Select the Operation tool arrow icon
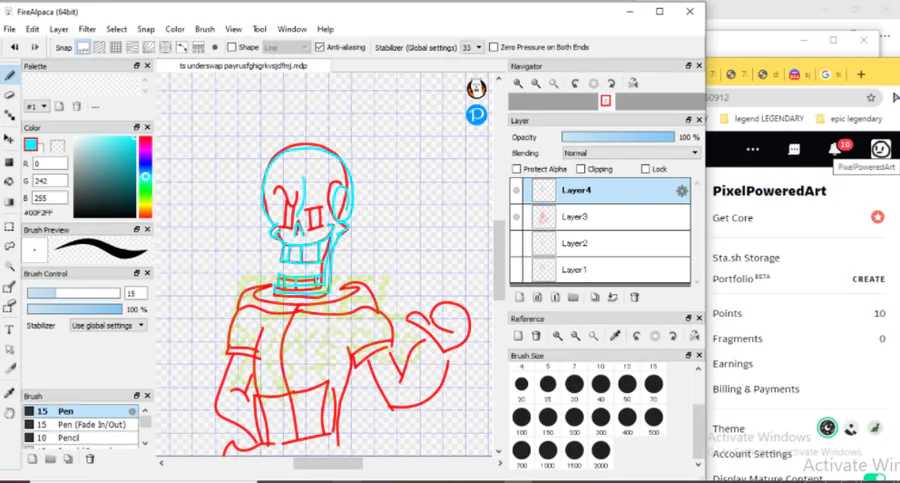Viewport: 900px width, 483px height. pyautogui.click(x=10, y=349)
